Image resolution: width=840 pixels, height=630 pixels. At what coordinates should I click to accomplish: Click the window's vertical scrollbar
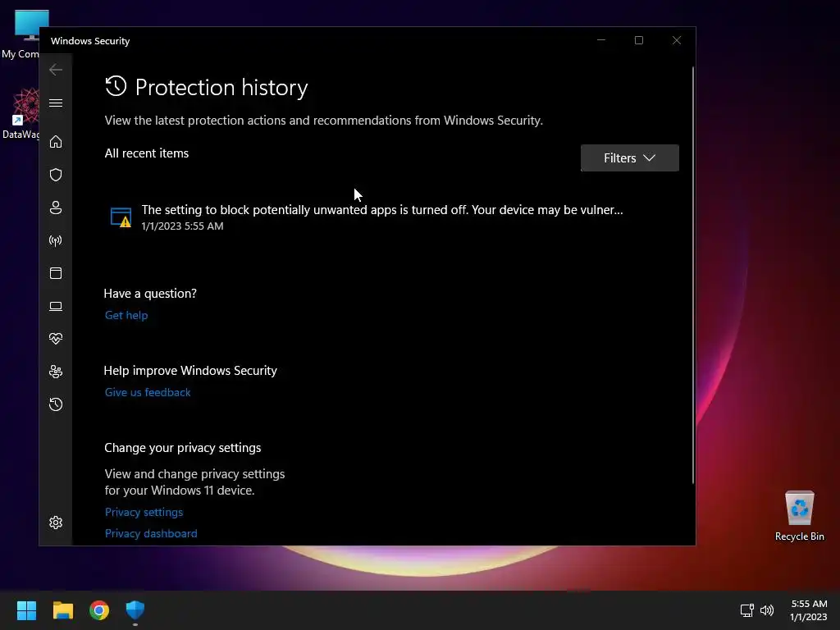tap(692, 276)
